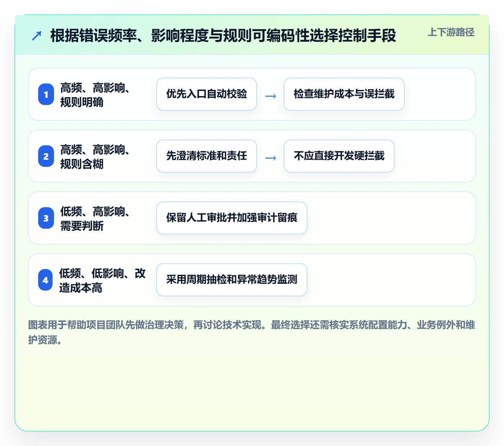Click the title 根据错误频率、影响程度与规则可编码性选择控制手段

pos(223,36)
